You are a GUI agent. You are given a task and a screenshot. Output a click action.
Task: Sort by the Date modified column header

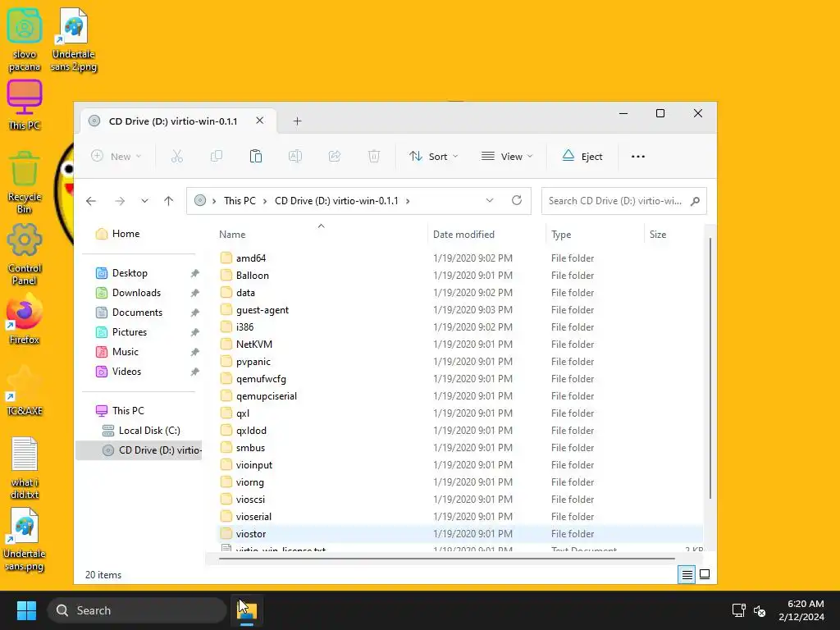click(x=463, y=235)
